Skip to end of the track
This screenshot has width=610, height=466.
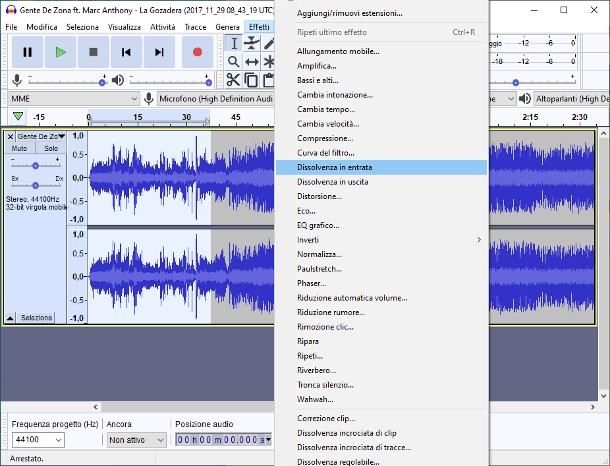click(159, 52)
